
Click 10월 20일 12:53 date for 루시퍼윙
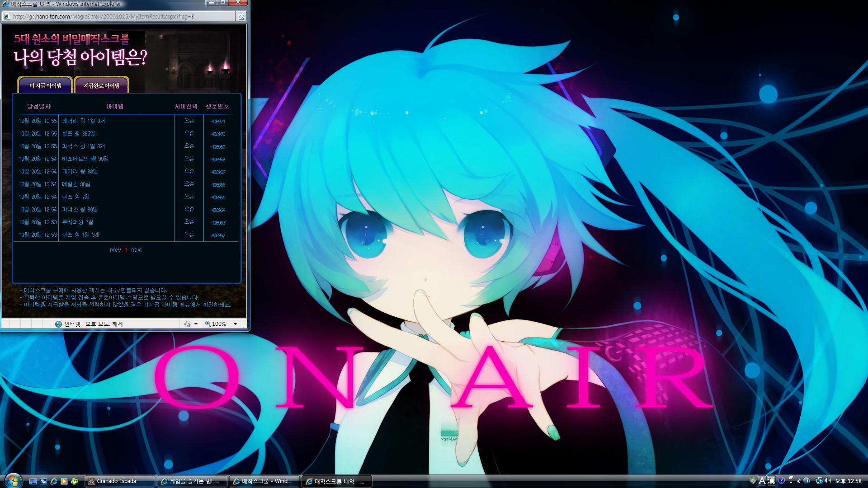coord(38,222)
